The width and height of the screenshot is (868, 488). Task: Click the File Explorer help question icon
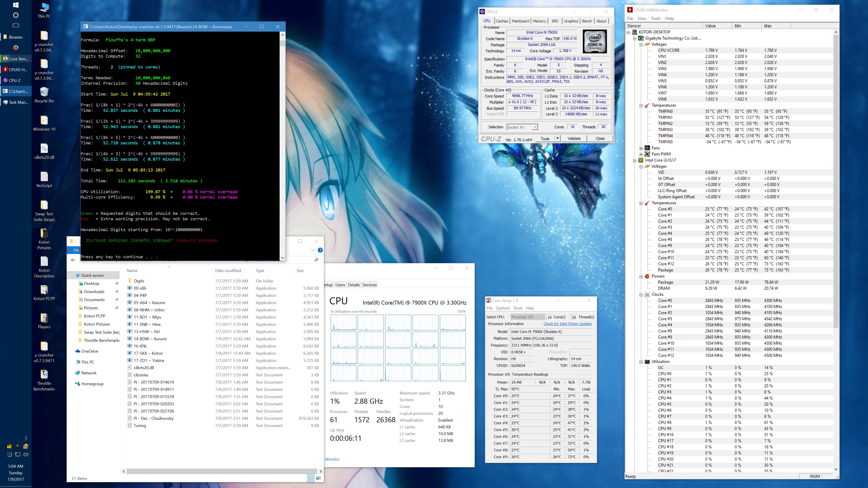pyautogui.click(x=320, y=250)
